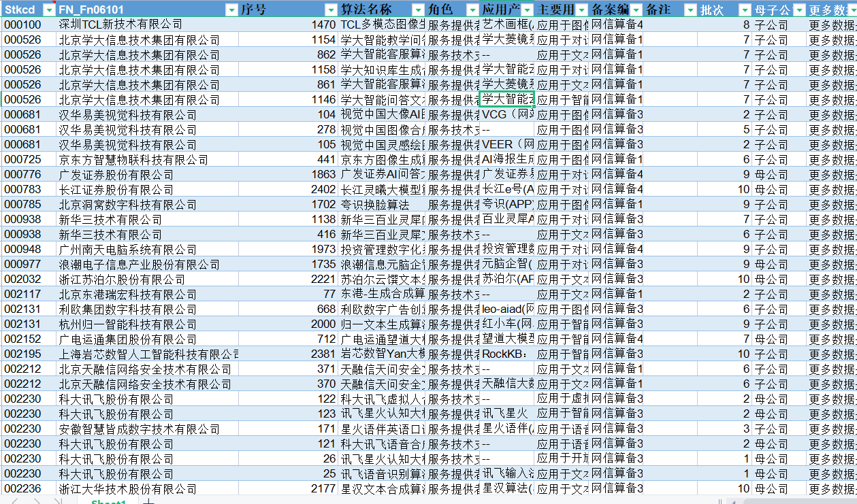Screen dimensions: 857x504
Task: Select 序号 cell 2221
Action: [289, 279]
